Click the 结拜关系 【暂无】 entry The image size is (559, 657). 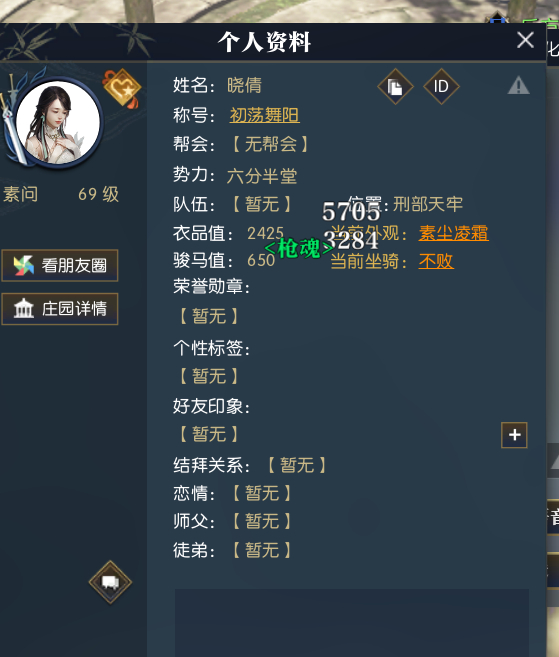pyautogui.click(x=297, y=465)
